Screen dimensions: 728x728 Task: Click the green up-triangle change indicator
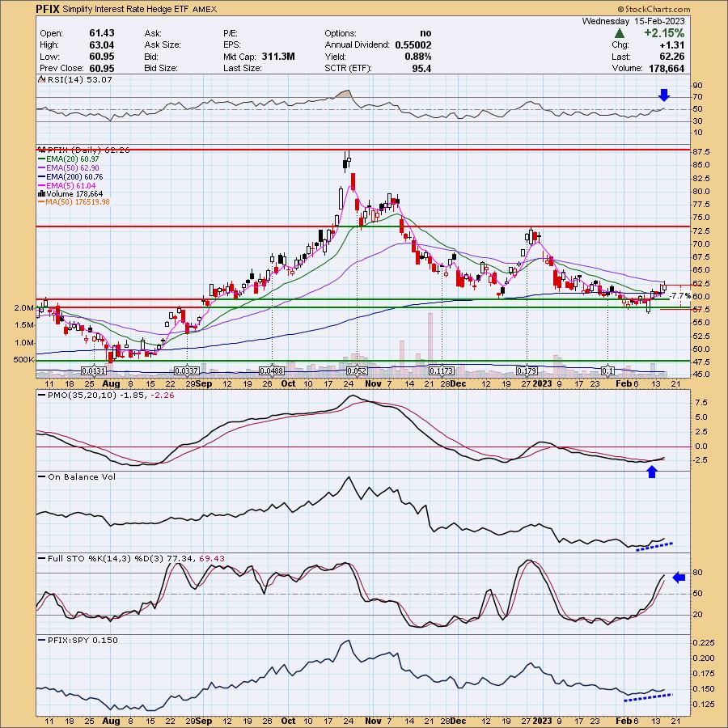coord(619,33)
